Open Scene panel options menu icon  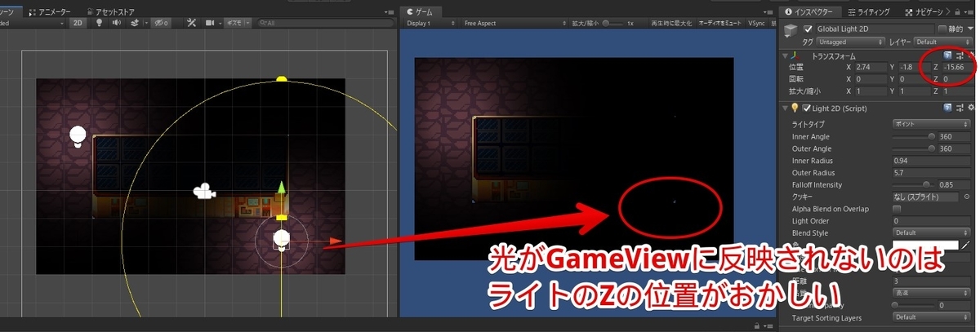[390, 12]
